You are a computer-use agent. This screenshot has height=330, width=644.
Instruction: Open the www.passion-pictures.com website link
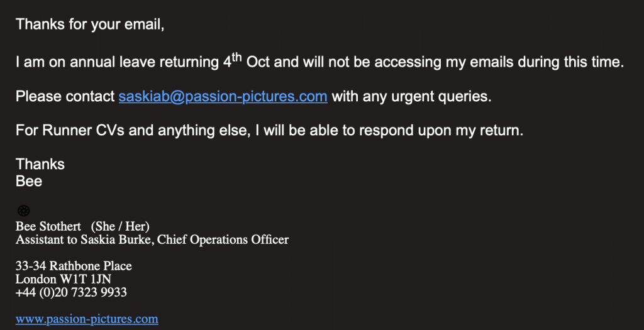tap(87, 319)
